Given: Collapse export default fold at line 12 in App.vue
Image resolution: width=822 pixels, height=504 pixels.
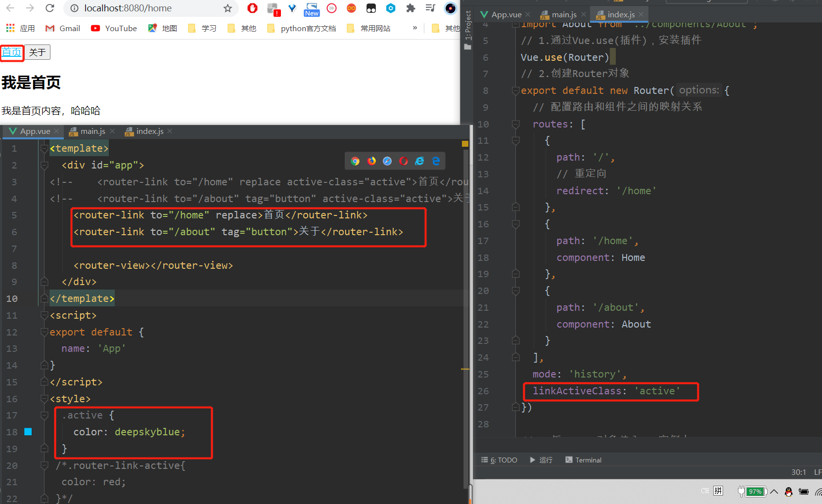Looking at the screenshot, I should point(45,332).
